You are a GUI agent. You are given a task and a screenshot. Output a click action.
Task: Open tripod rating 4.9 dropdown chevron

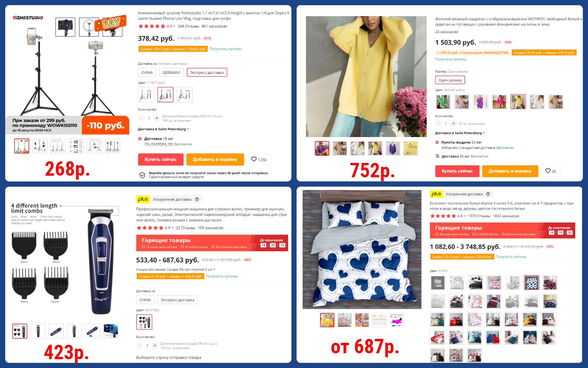point(174,26)
